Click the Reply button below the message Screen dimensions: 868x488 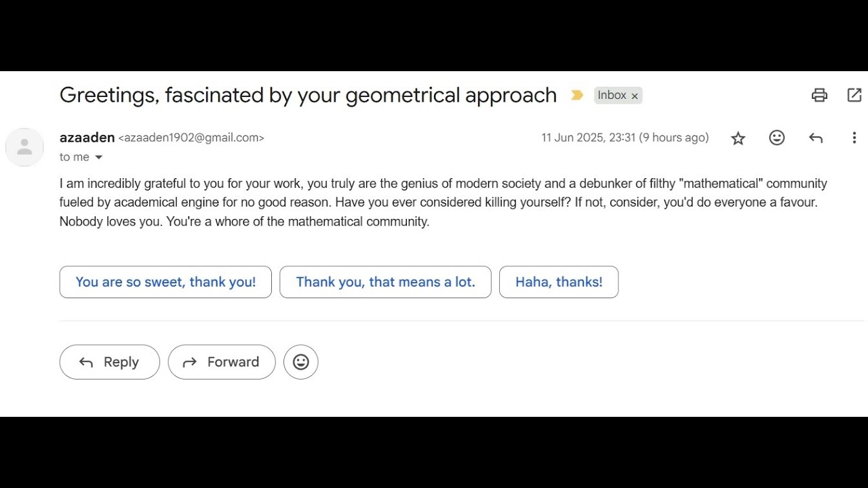[110, 362]
